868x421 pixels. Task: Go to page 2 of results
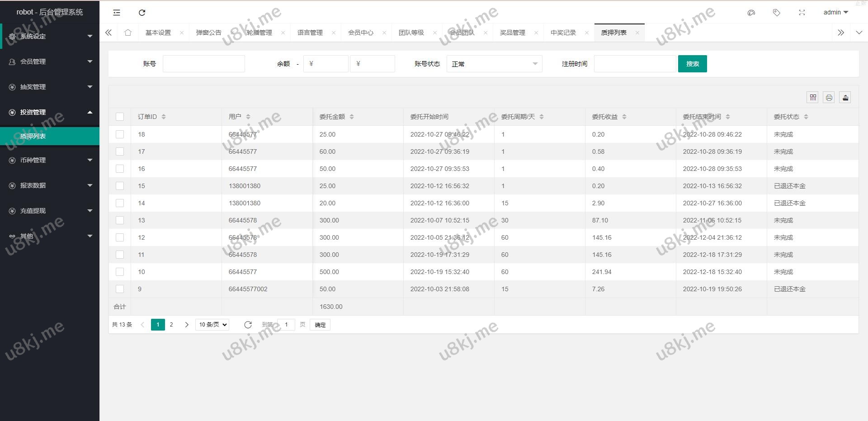(171, 325)
